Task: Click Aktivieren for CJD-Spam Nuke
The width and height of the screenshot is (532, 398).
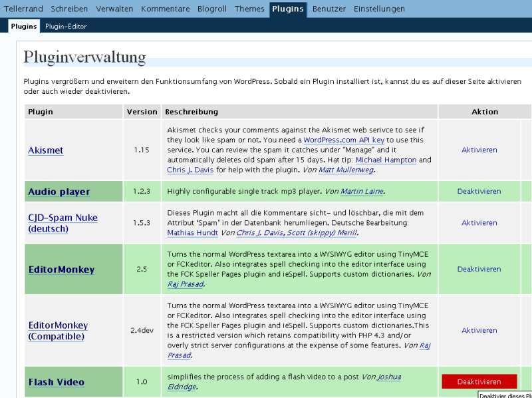Action: click(x=479, y=223)
